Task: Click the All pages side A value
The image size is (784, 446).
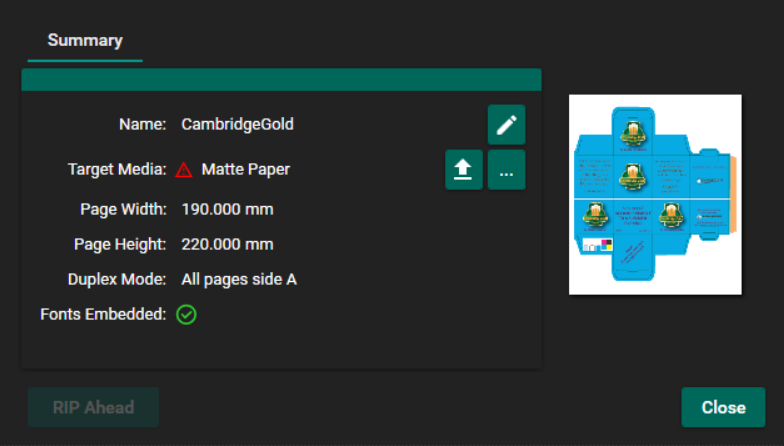Action: click(x=239, y=280)
